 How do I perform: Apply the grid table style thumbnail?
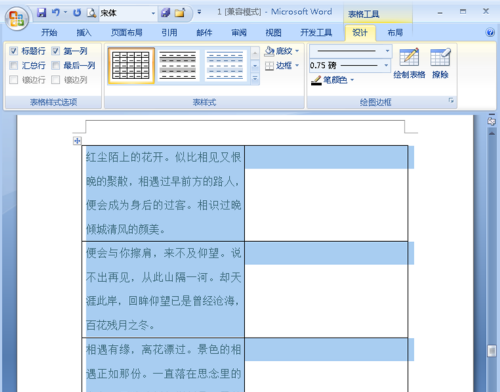tap(131, 65)
